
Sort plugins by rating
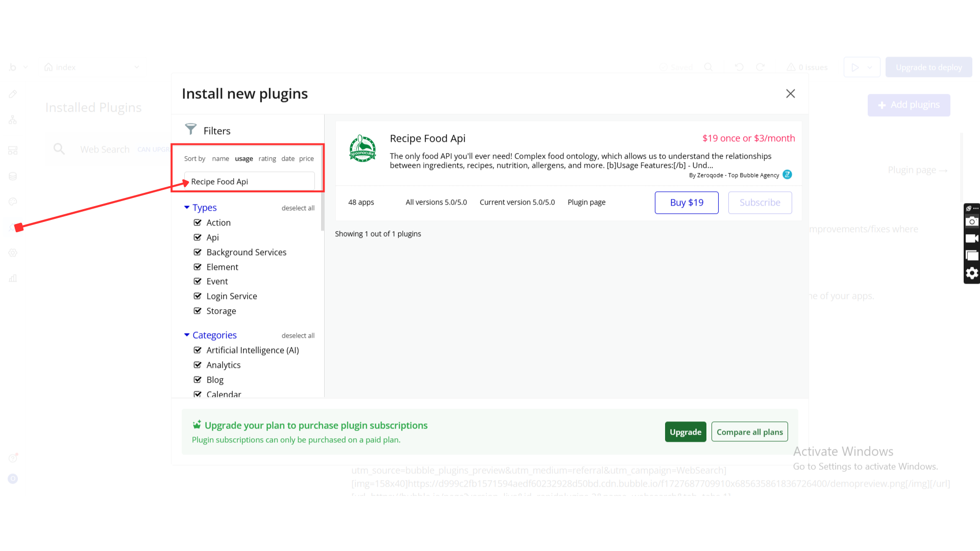267,159
